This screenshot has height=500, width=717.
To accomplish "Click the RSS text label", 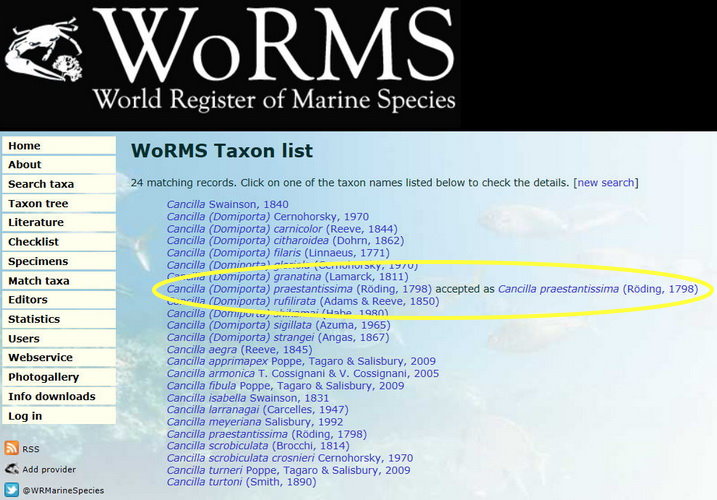I will [31, 449].
